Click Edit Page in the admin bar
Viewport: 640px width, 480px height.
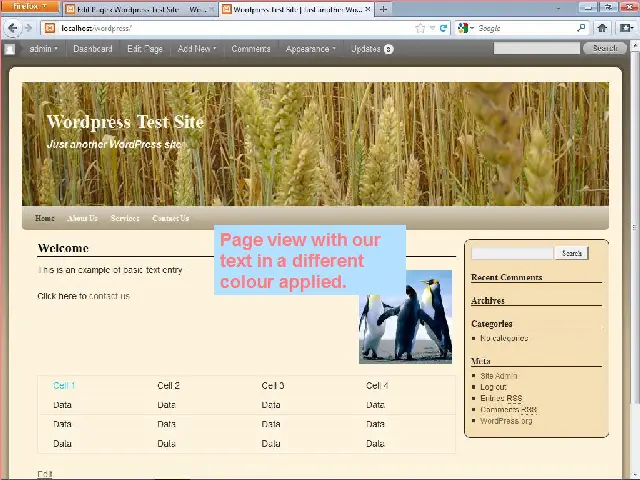(x=144, y=49)
